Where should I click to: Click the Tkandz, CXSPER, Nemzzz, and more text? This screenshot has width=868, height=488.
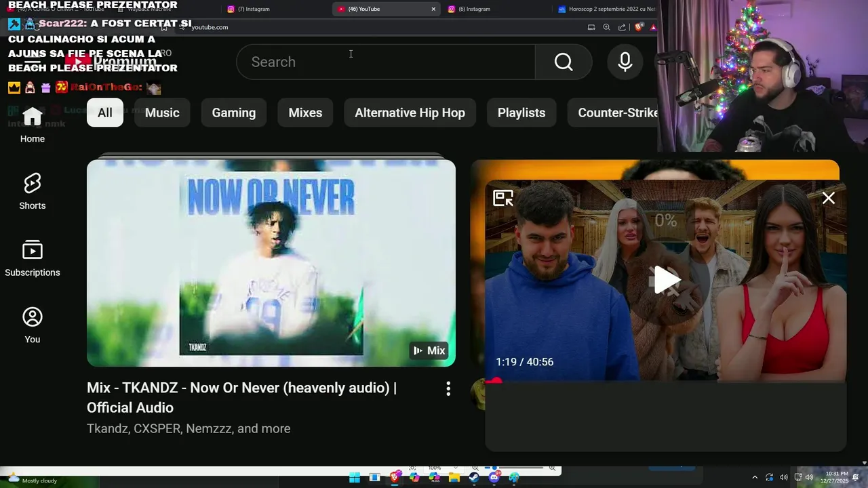[189, 428]
